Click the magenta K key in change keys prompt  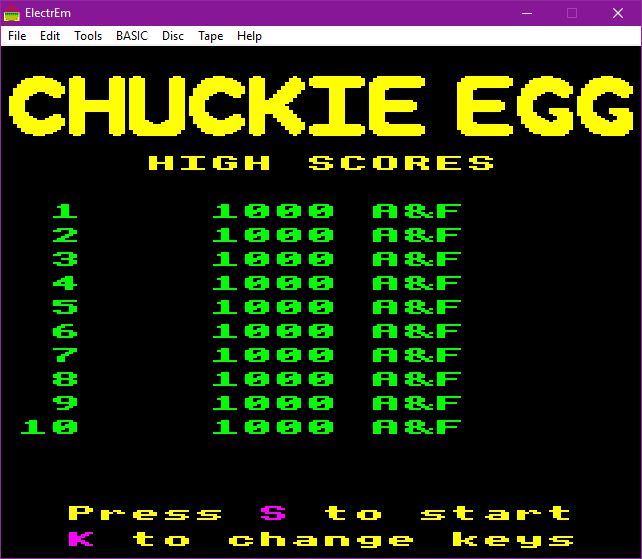pos(81,539)
